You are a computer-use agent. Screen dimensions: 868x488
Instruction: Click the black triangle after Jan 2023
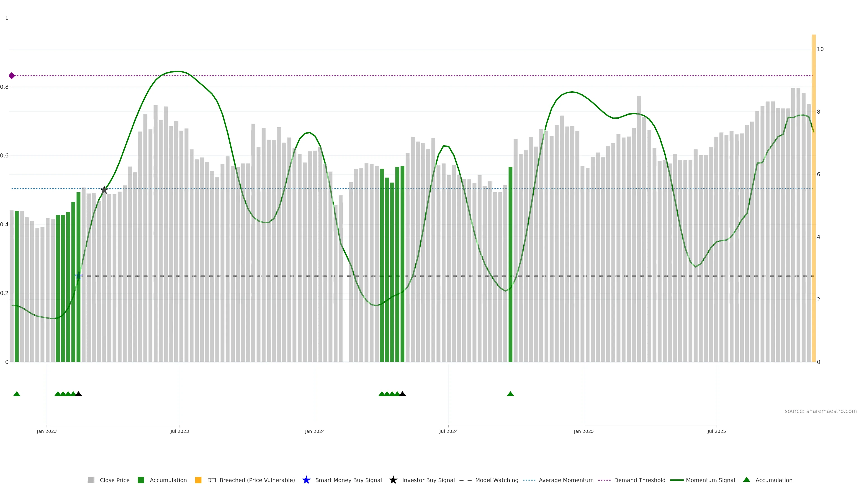(78, 394)
